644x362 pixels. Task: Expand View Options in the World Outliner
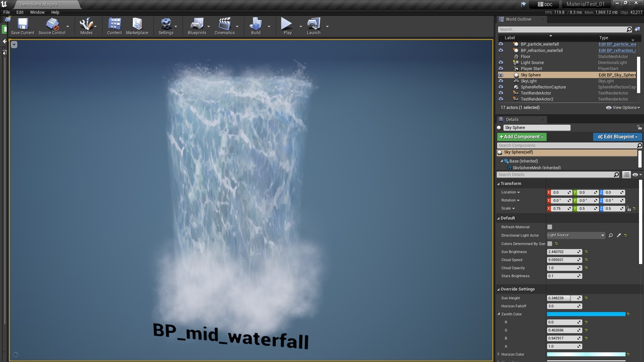pos(623,107)
